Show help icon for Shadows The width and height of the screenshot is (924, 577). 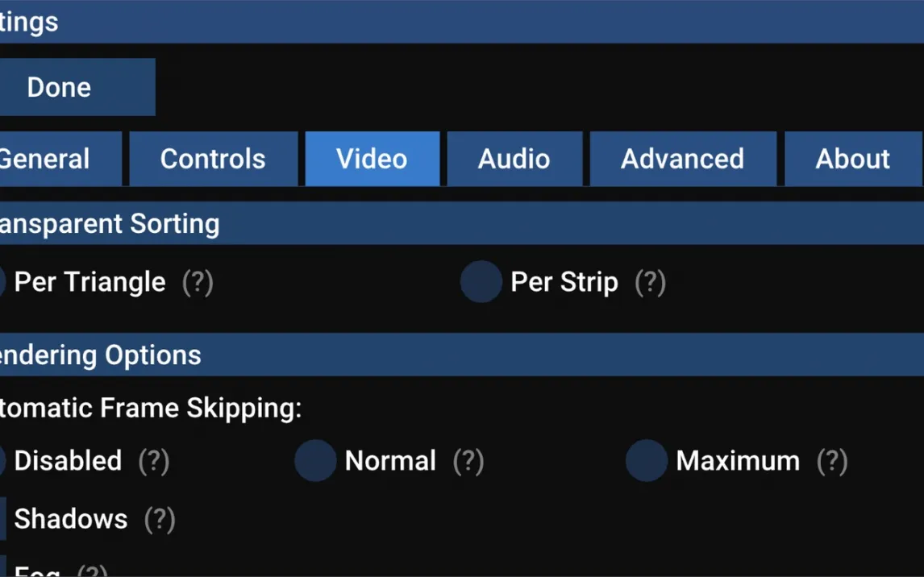(x=160, y=520)
